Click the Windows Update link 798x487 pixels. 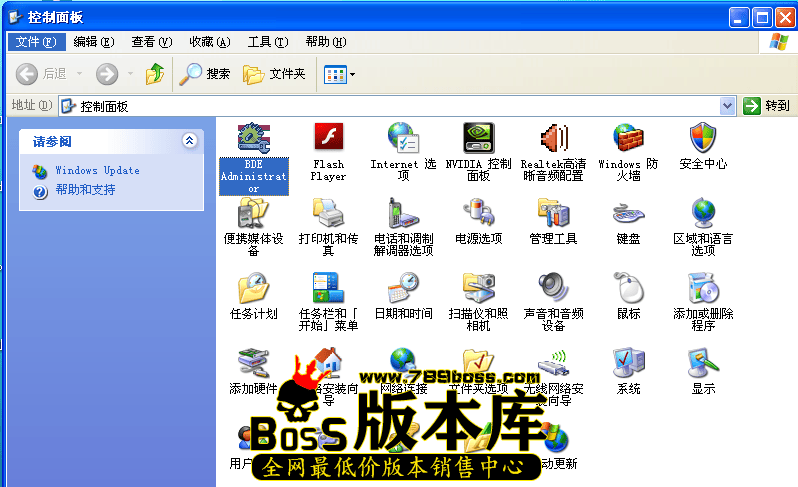[x=97, y=171]
